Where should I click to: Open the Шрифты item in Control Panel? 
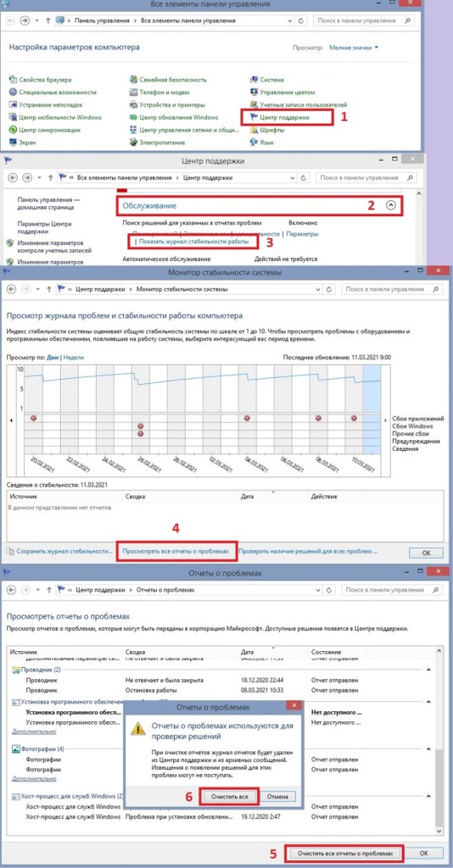267,130
